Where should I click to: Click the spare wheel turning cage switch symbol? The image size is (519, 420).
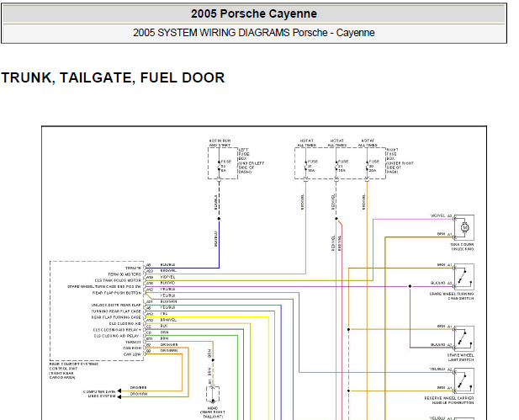[464, 277]
